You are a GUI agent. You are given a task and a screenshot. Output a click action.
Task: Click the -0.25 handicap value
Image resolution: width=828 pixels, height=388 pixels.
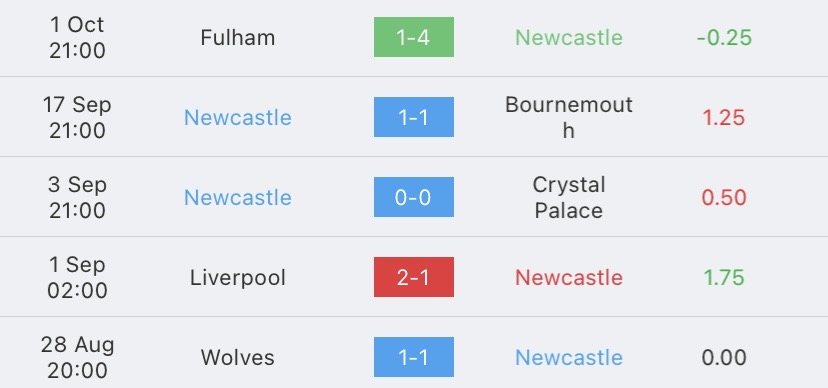click(724, 37)
